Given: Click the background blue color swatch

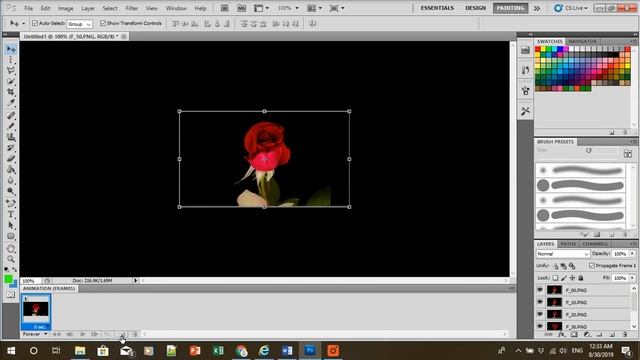Looking at the screenshot, I should pos(14,284).
